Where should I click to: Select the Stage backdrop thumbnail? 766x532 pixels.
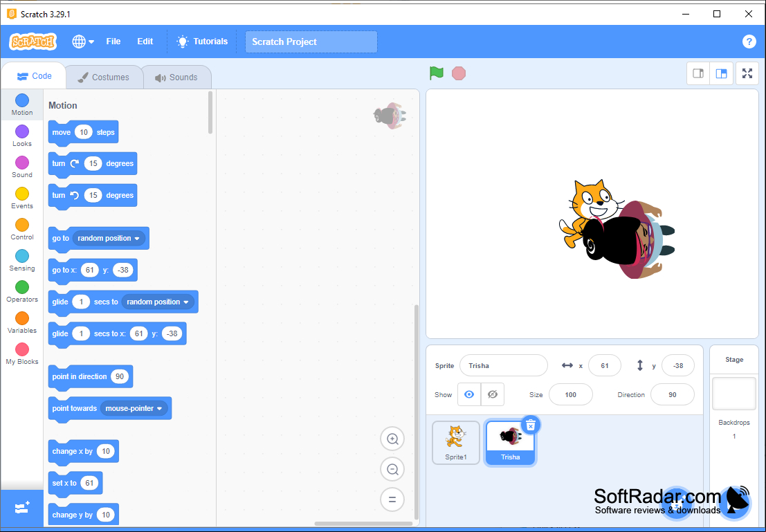point(733,393)
